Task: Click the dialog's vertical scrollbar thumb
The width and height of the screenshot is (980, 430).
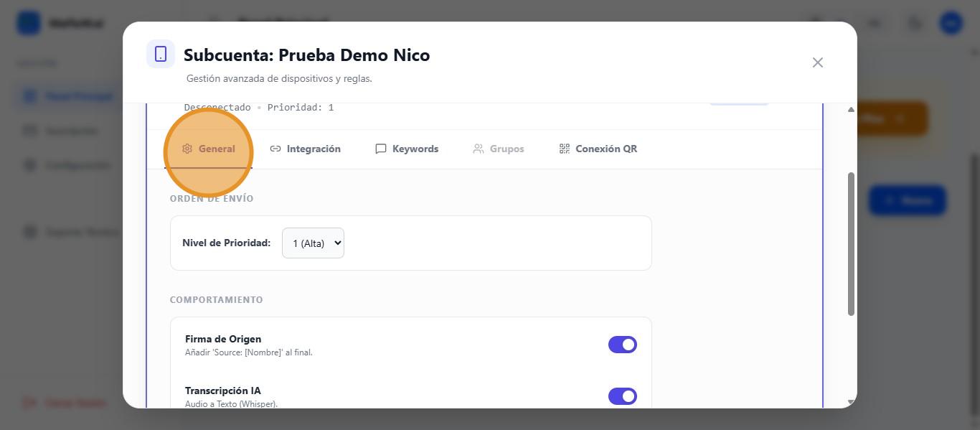Action: coord(851,243)
